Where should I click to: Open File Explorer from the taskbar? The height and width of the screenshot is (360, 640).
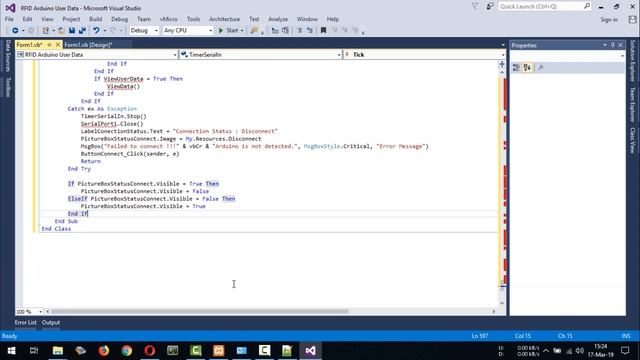pos(58,351)
